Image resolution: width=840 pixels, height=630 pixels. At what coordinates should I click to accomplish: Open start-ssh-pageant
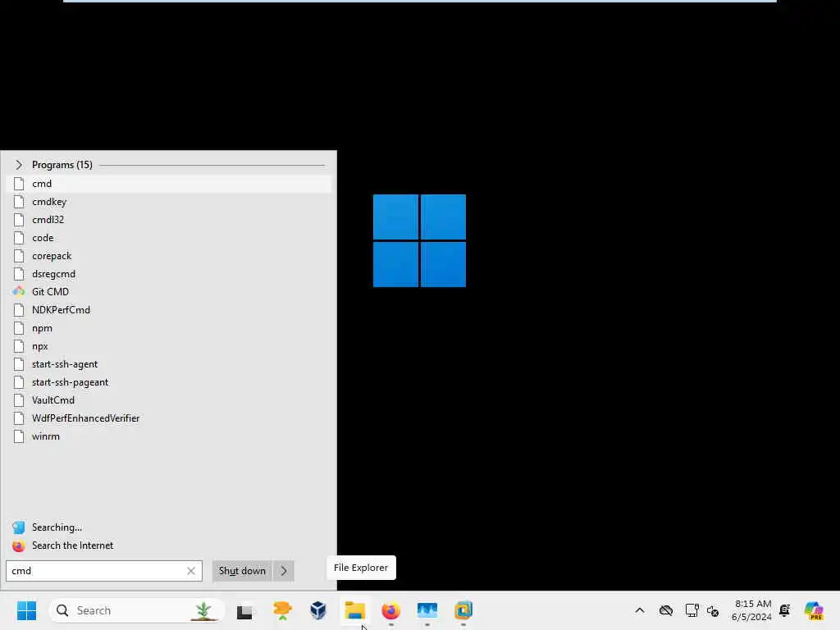pos(169,382)
